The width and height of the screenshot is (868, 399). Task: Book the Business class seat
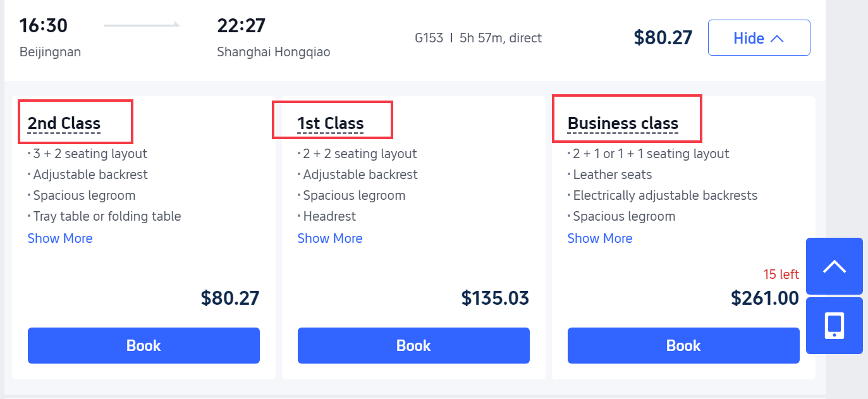coord(683,345)
